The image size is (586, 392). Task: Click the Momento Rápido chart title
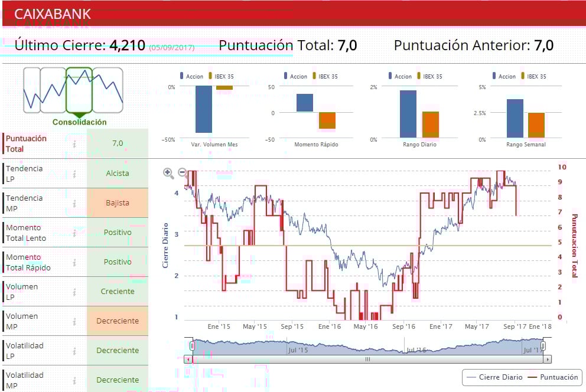point(316,145)
